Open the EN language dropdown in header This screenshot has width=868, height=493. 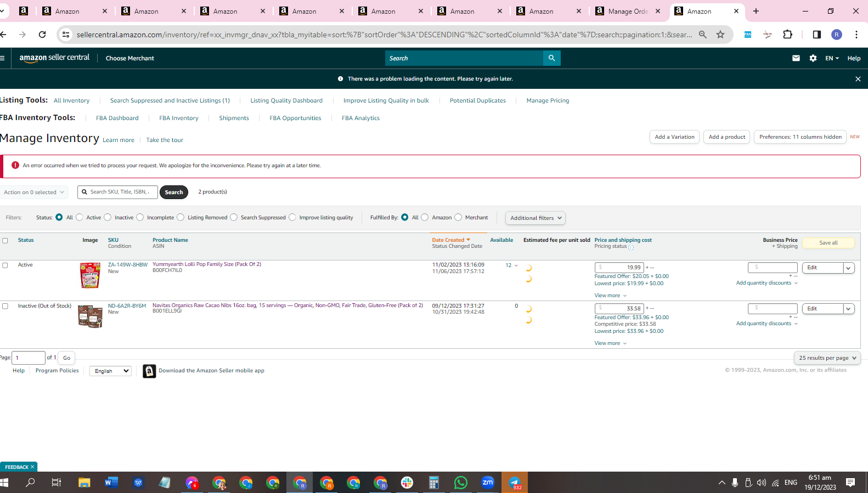tap(832, 58)
